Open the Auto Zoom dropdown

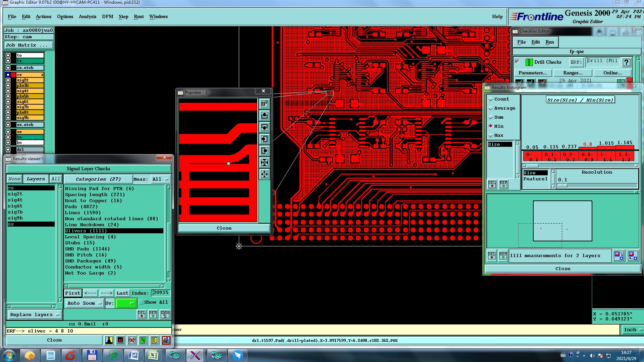(x=84, y=303)
